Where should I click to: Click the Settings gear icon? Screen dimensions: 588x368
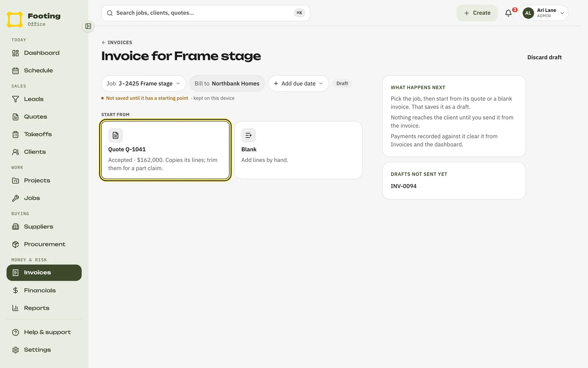[x=15, y=350]
